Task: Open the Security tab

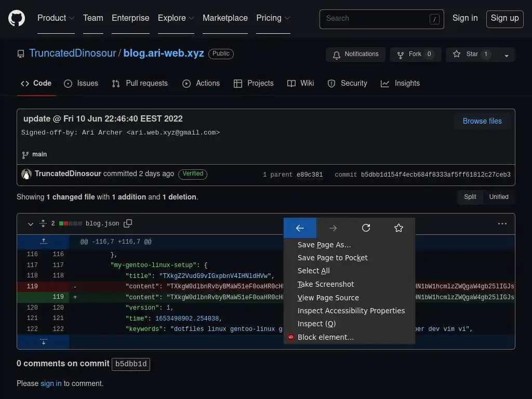Action: point(348,84)
